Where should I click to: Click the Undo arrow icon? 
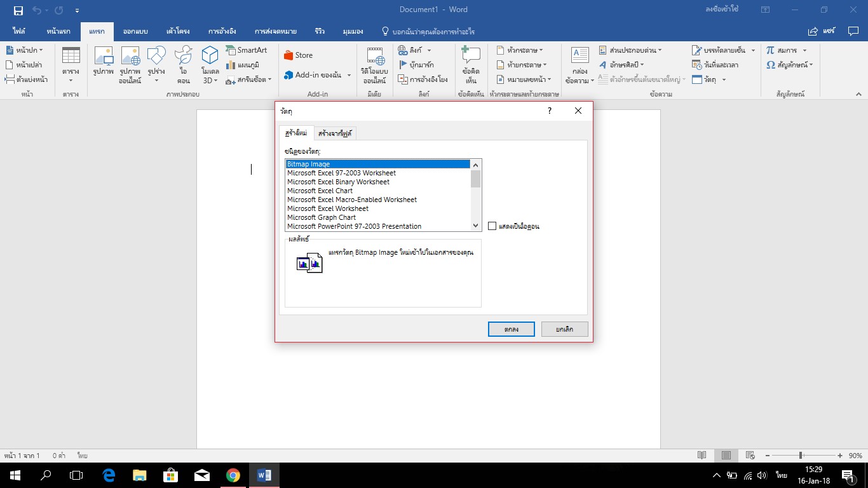pos(37,10)
